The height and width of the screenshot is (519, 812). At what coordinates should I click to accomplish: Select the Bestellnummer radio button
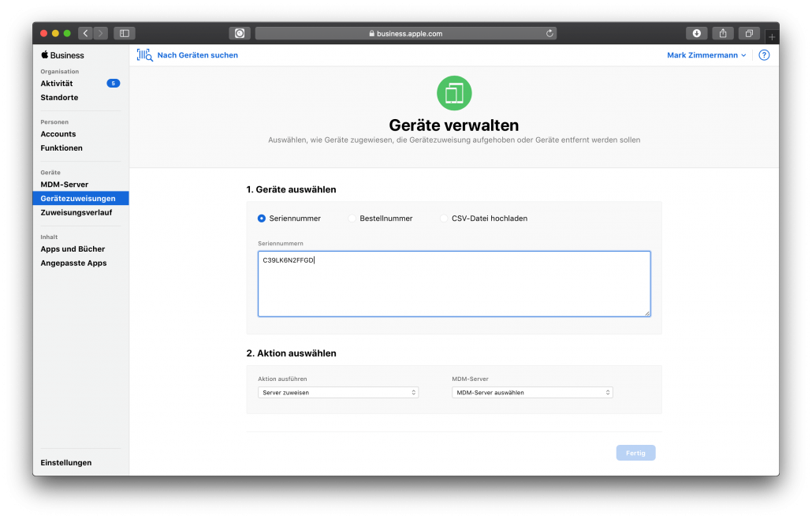click(352, 218)
